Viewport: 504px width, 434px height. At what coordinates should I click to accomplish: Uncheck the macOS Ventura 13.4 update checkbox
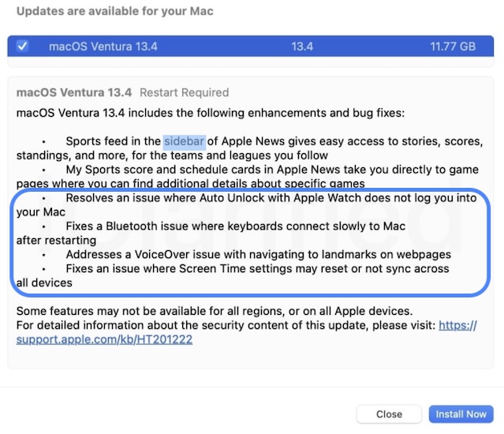coord(23,46)
